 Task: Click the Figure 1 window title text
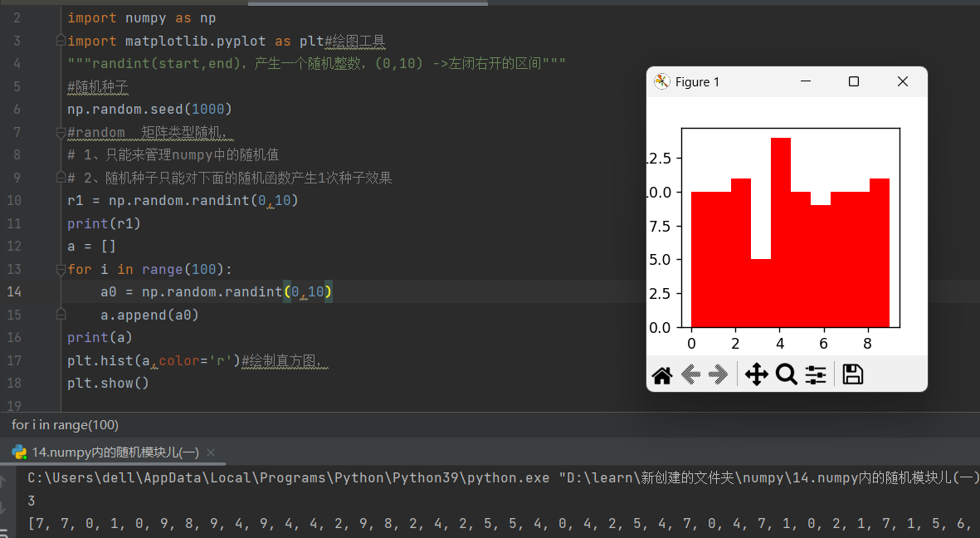click(x=698, y=82)
